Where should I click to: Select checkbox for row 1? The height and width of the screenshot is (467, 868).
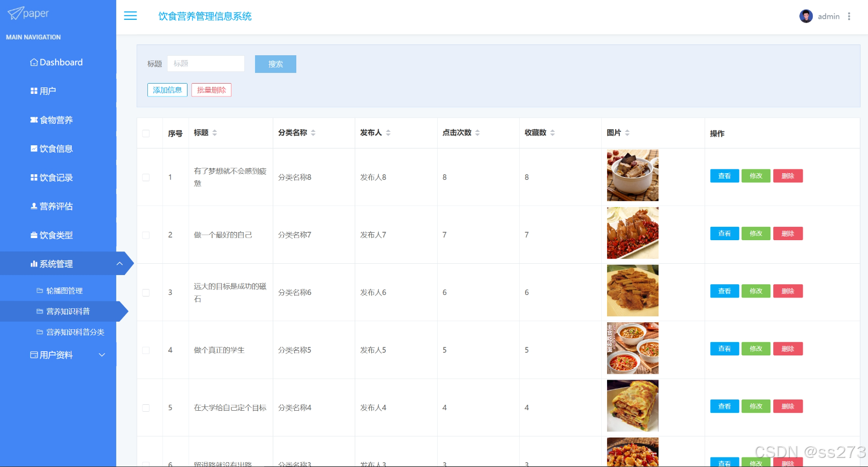[146, 177]
